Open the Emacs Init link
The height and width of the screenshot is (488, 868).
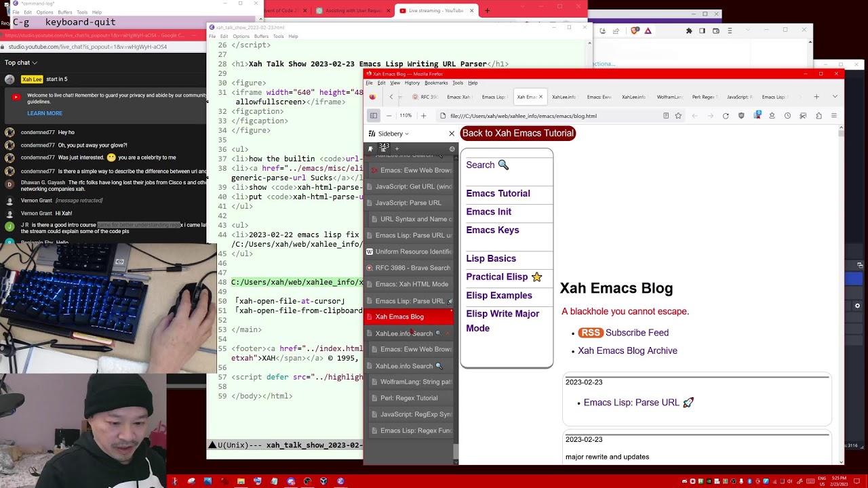click(488, 211)
